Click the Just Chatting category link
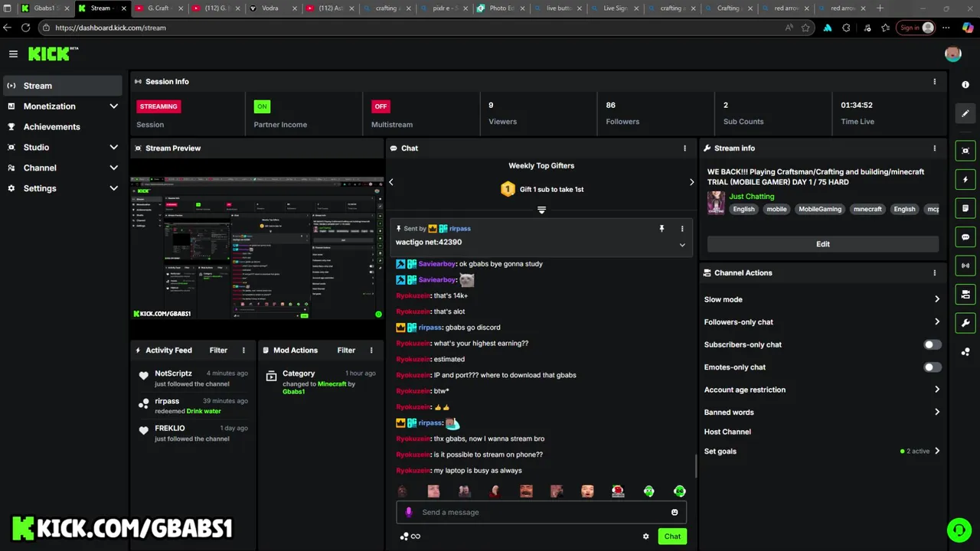980x551 pixels. pyautogui.click(x=751, y=196)
